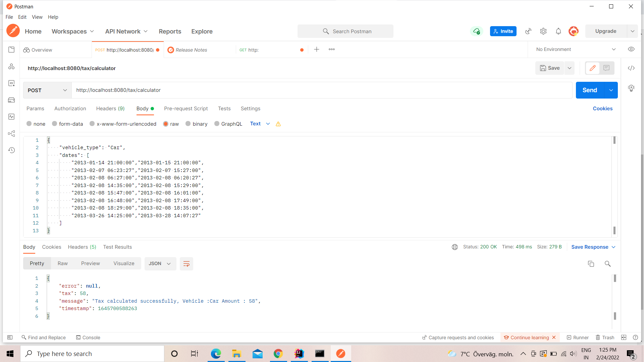Click the code snippet icon
Viewport: 644px width, 362px height.
point(631,68)
